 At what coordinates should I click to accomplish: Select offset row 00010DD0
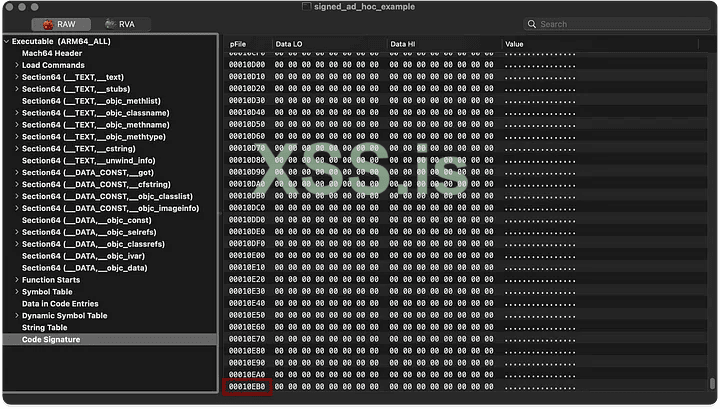(466, 220)
